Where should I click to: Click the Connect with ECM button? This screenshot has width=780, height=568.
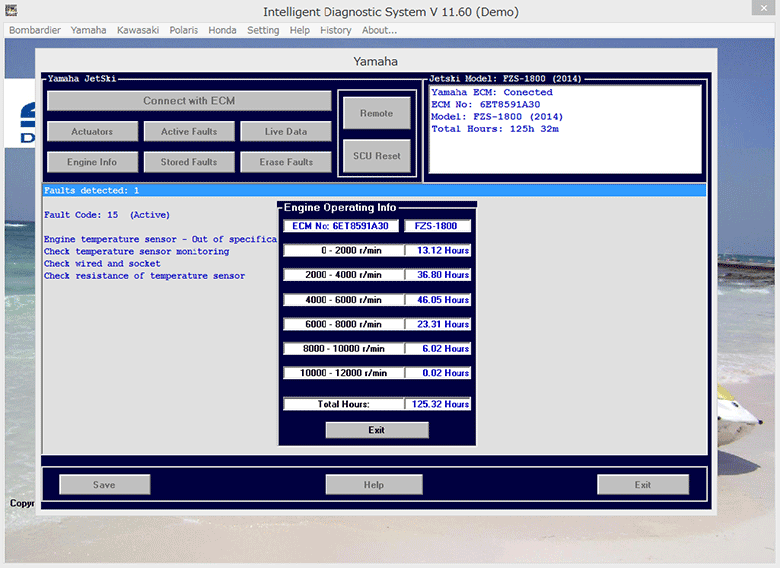(189, 101)
